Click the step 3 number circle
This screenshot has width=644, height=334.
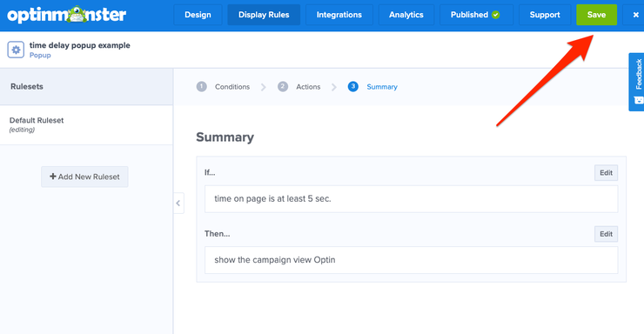pos(352,87)
